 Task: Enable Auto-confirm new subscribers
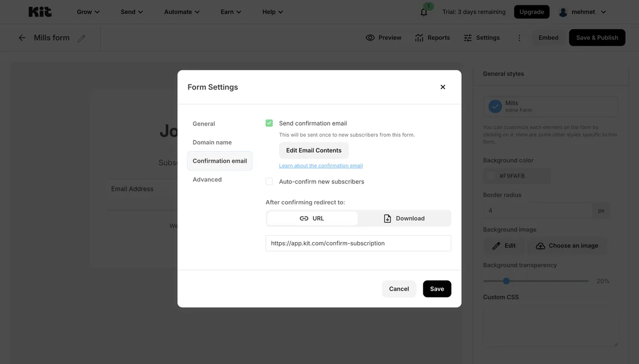pyautogui.click(x=269, y=181)
